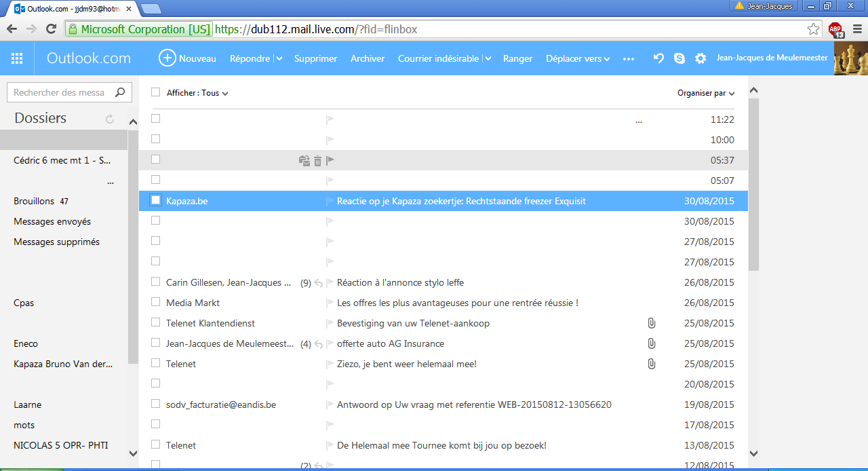Click folder list scroll down arrow
Screen dimensions: 868x471
coord(133,453)
